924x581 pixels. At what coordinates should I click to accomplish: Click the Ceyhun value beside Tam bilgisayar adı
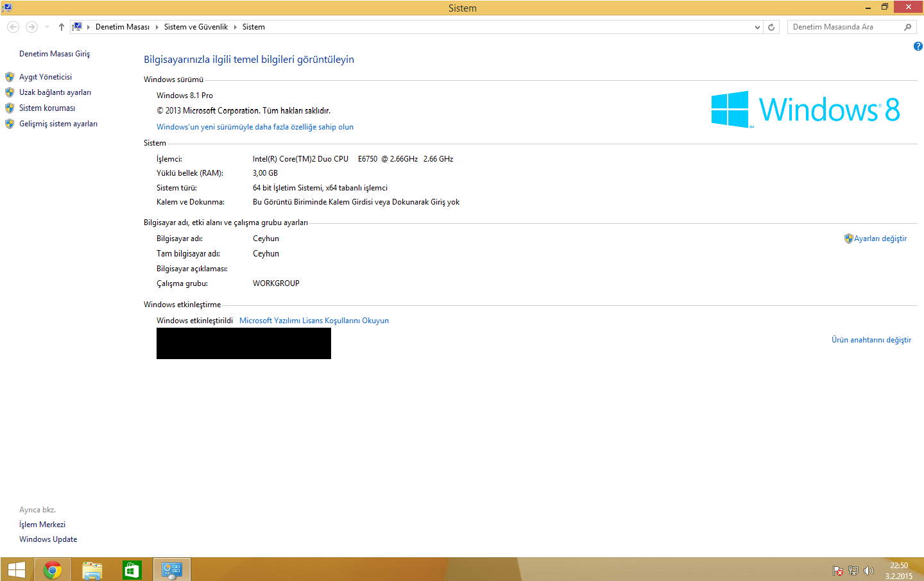tap(266, 254)
